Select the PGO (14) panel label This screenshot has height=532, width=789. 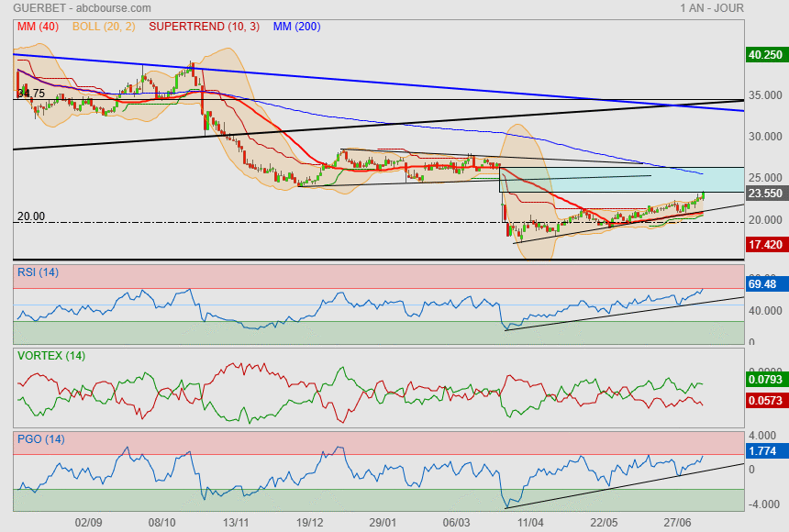40,438
